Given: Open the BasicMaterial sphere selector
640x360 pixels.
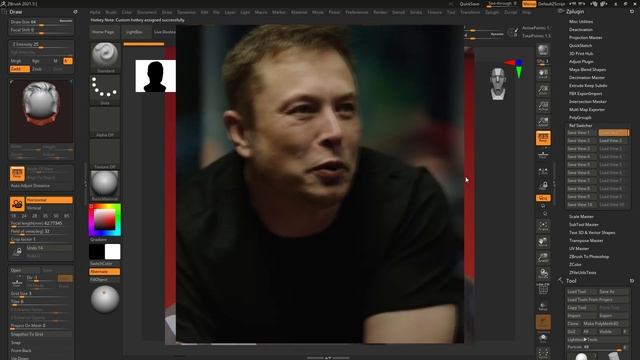Looking at the screenshot, I should (105, 186).
